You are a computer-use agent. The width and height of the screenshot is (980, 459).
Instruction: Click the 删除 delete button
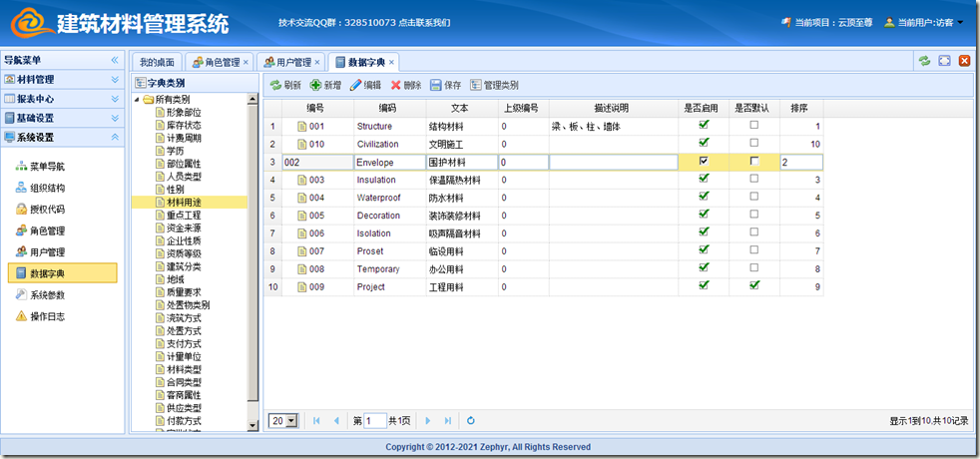pyautogui.click(x=405, y=85)
